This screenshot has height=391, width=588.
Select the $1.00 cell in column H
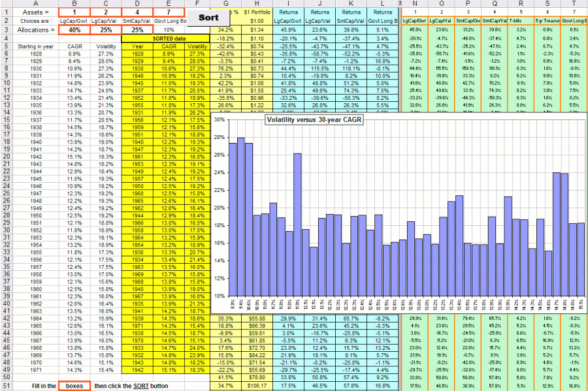pyautogui.click(x=257, y=21)
